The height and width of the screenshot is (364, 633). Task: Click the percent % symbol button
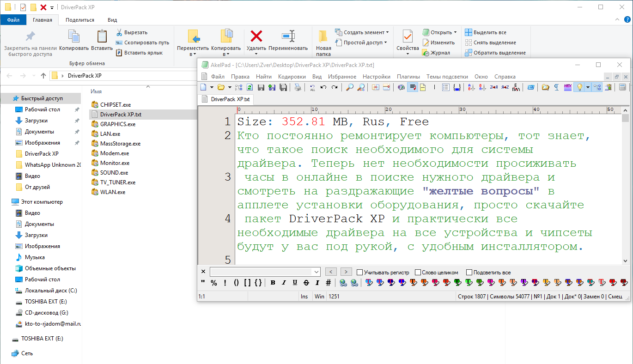(214, 282)
